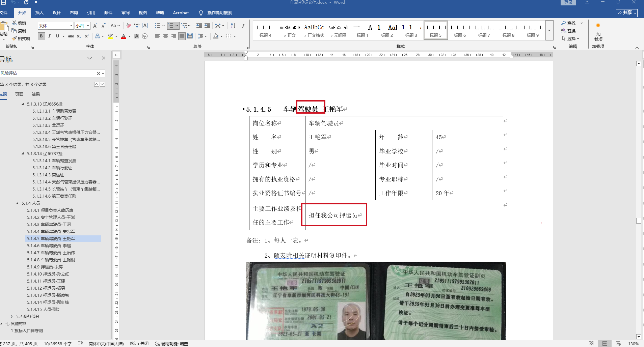Open the font dialog launcher in 字体 group

(149, 47)
